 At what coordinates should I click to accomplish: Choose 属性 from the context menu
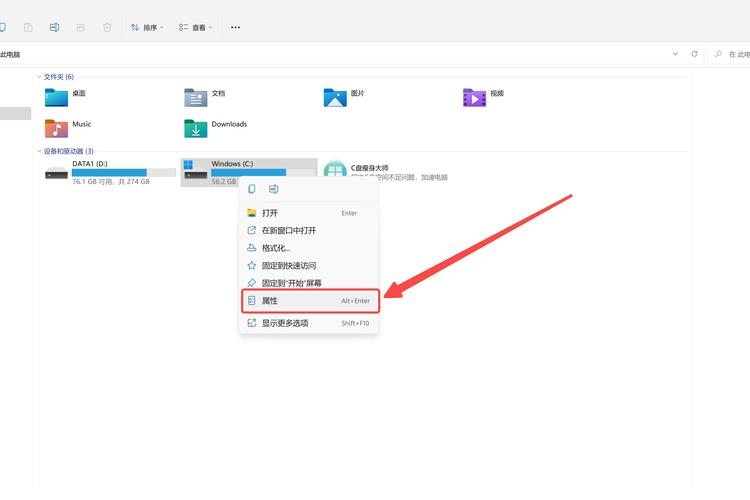click(310, 301)
